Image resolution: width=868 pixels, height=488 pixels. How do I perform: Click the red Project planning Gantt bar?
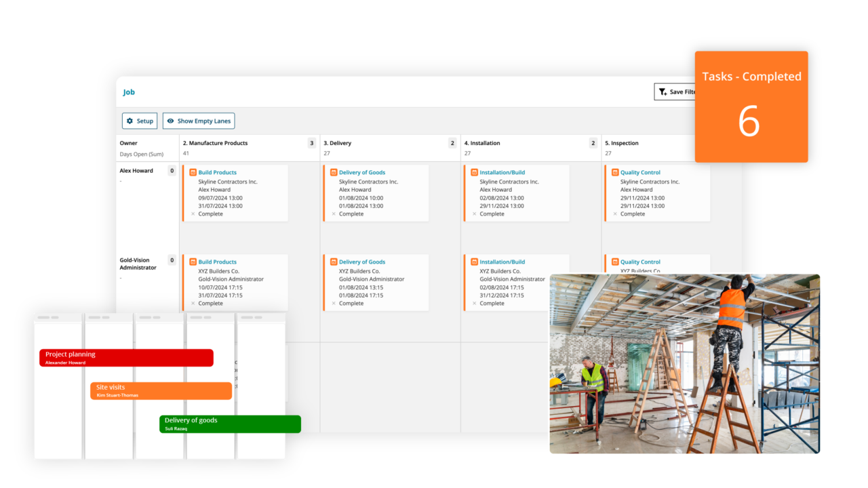click(x=126, y=358)
